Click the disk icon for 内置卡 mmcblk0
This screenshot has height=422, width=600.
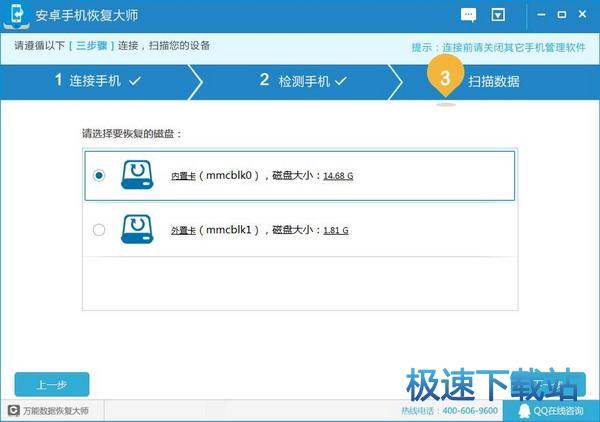137,175
